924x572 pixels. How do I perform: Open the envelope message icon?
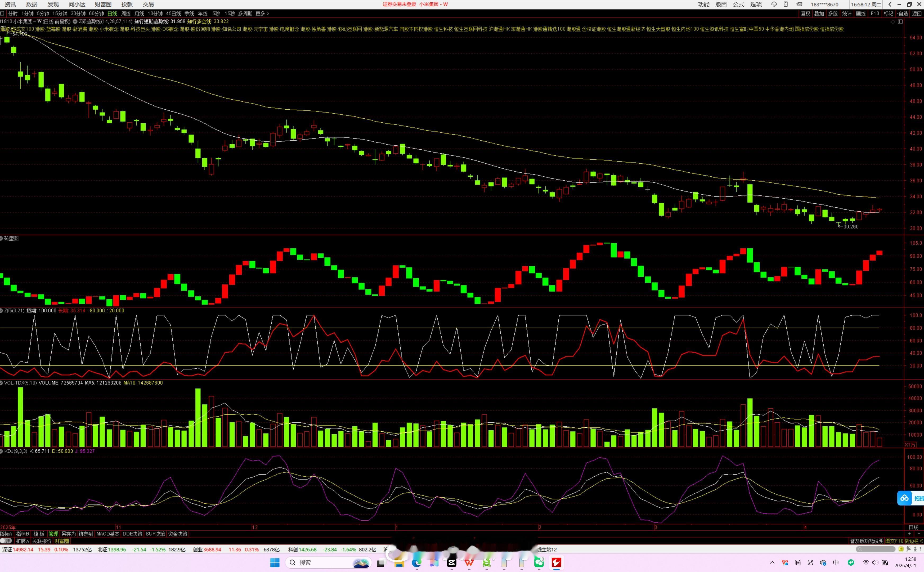coord(799,5)
